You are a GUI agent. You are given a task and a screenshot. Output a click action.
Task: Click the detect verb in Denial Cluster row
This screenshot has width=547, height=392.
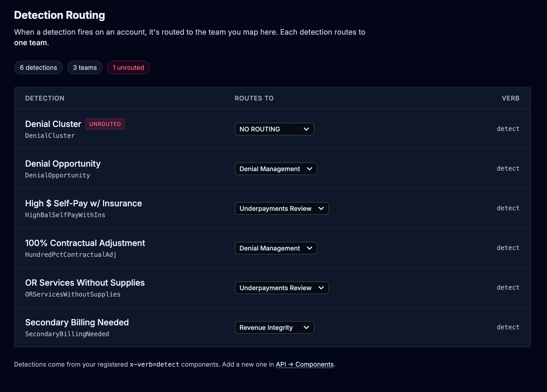[x=508, y=129]
